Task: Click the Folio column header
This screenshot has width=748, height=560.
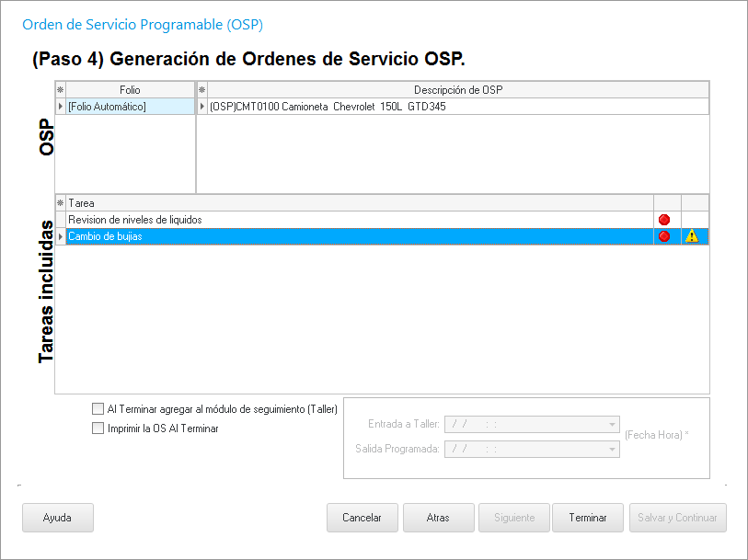Action: [130, 90]
